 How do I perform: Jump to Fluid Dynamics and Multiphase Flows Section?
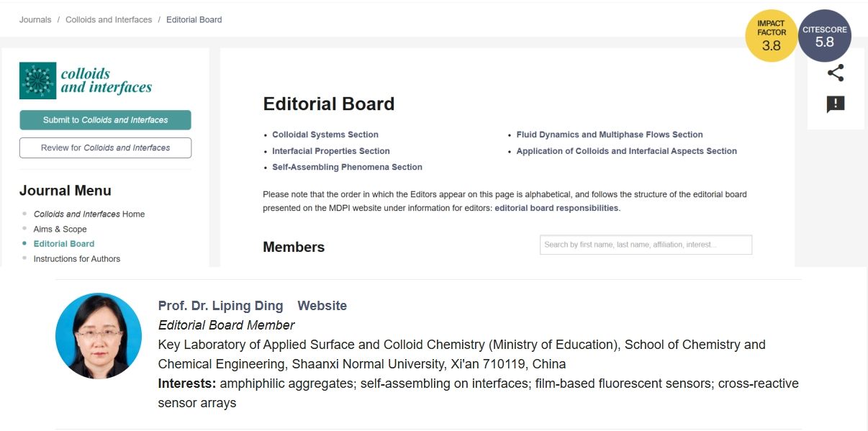click(610, 135)
